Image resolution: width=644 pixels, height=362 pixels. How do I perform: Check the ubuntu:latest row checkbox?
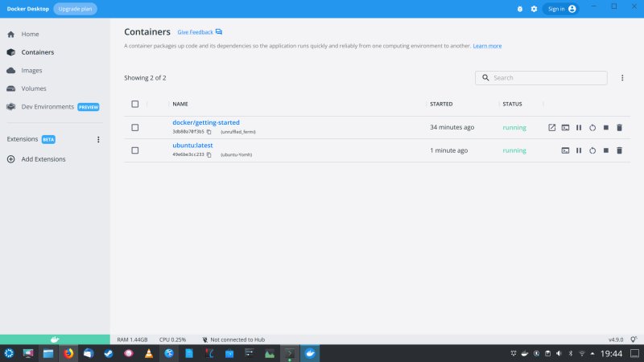pos(135,150)
